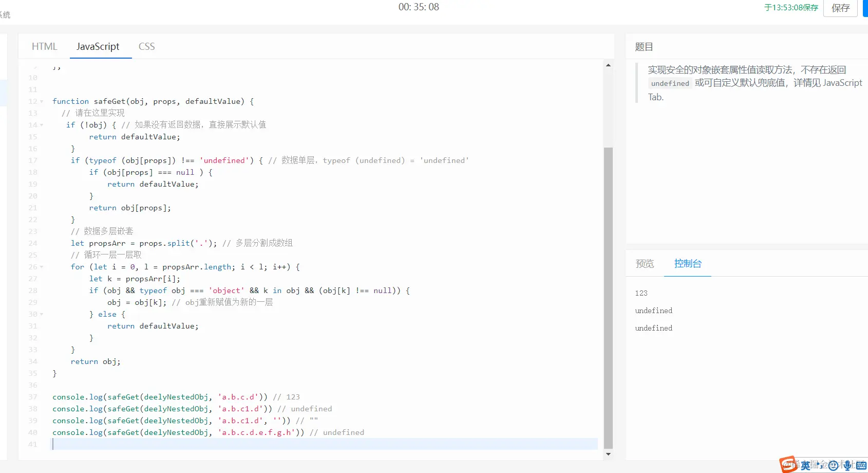
Task: Open the IME soft keyboard icon
Action: (x=861, y=465)
